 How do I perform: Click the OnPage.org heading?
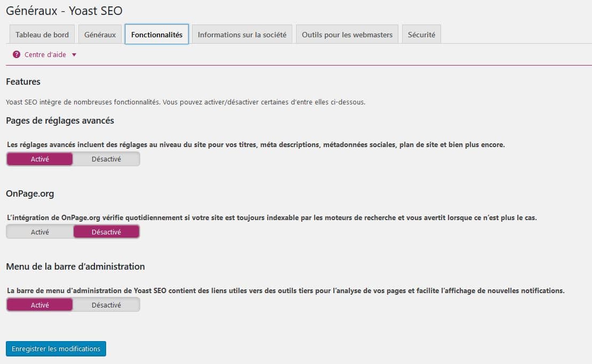[30, 193]
